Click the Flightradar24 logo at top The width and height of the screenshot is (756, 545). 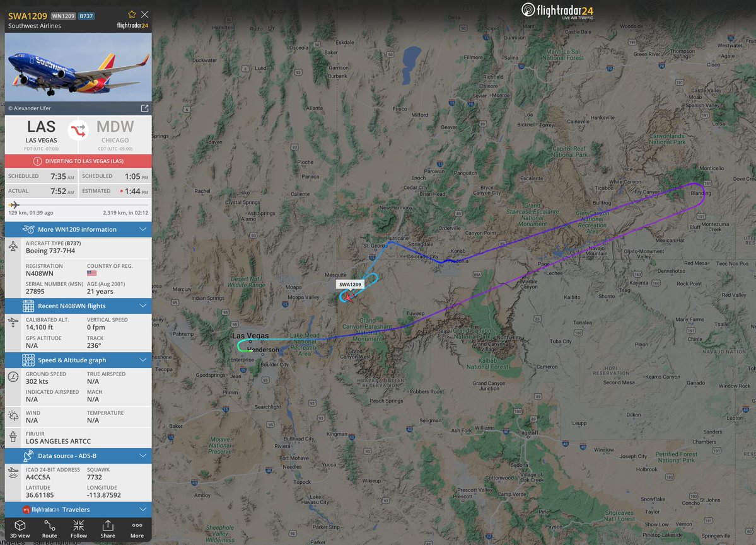557,11
